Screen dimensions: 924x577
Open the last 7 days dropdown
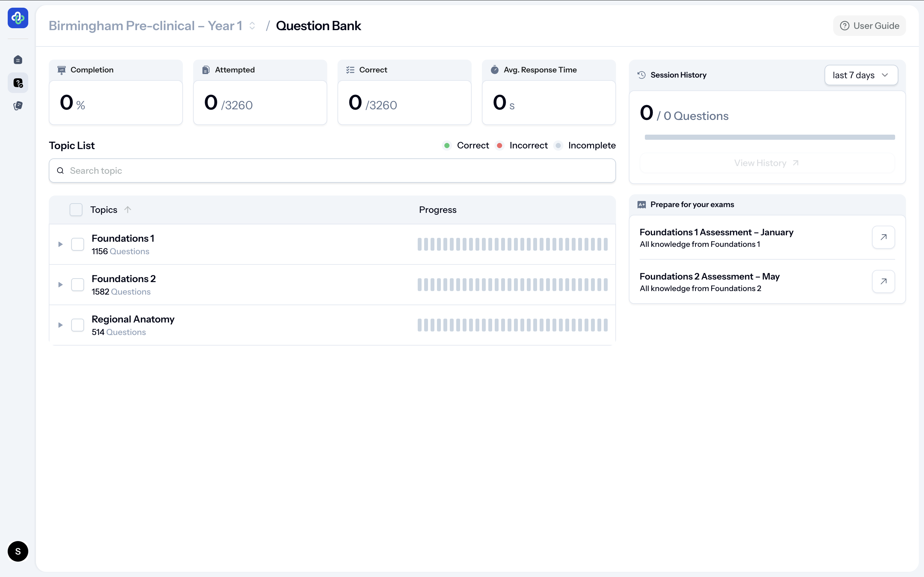click(860, 75)
